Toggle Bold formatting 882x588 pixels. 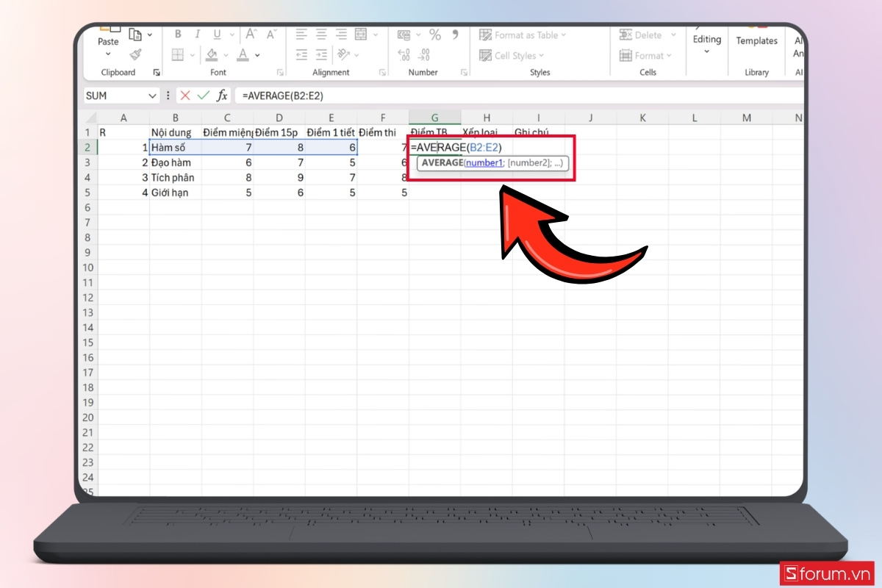[x=178, y=35]
